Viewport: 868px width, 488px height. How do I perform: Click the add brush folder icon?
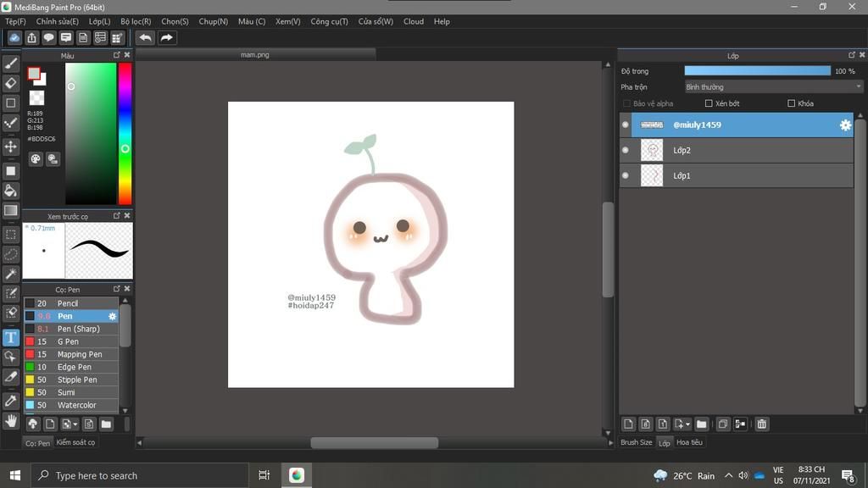pos(106,424)
